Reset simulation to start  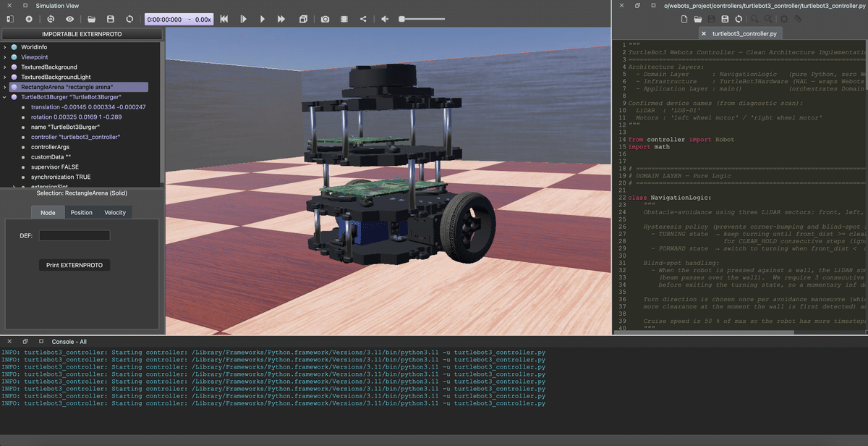224,19
